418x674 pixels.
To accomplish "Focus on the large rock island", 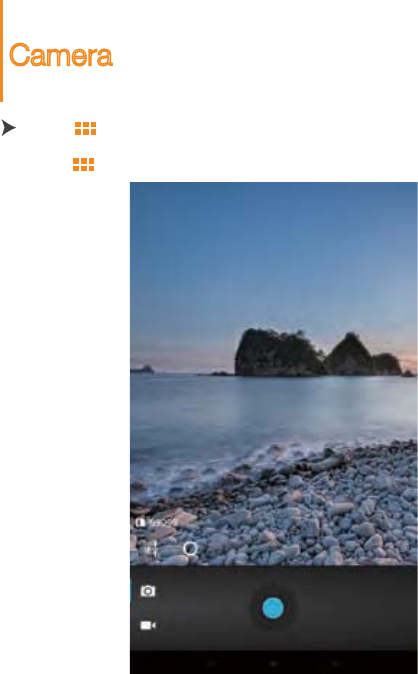I will pyautogui.click(x=280, y=352).
